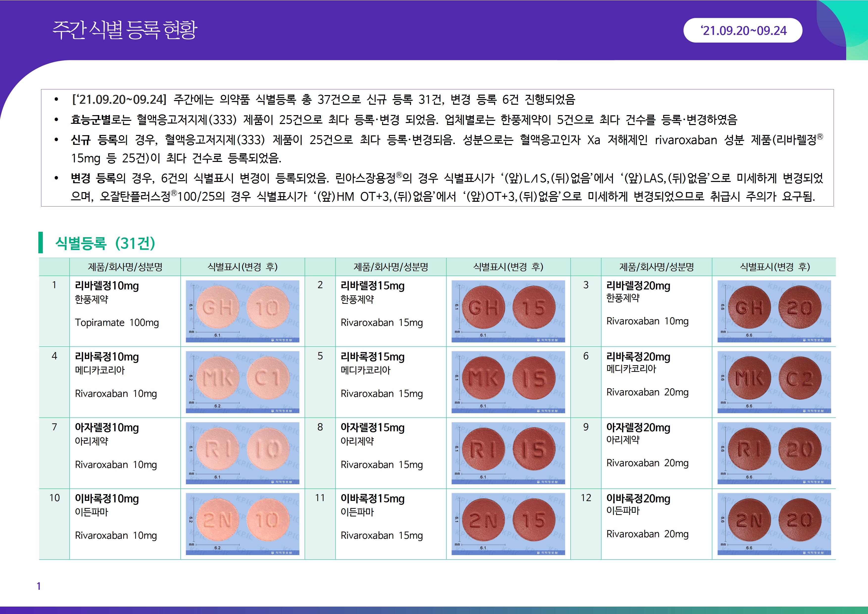The height and width of the screenshot is (614, 868).
Task: Click the '21.09.20~09.24 date badge
Action: 743,30
